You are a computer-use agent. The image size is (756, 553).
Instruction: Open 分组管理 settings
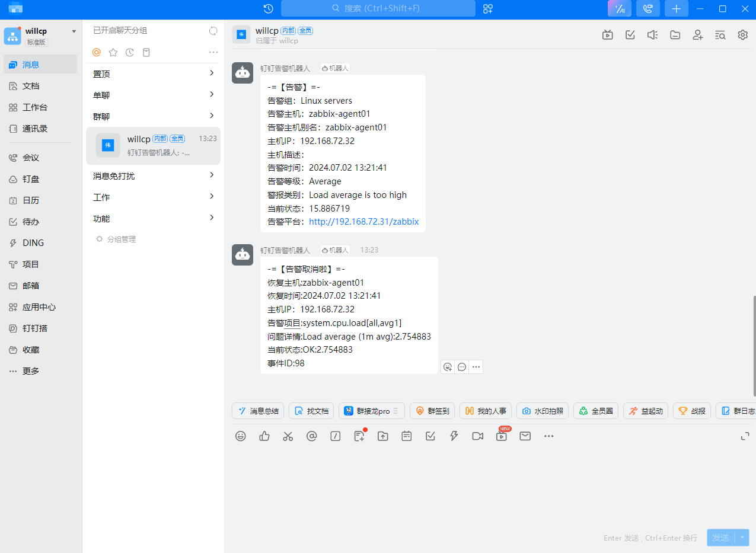[x=116, y=239]
